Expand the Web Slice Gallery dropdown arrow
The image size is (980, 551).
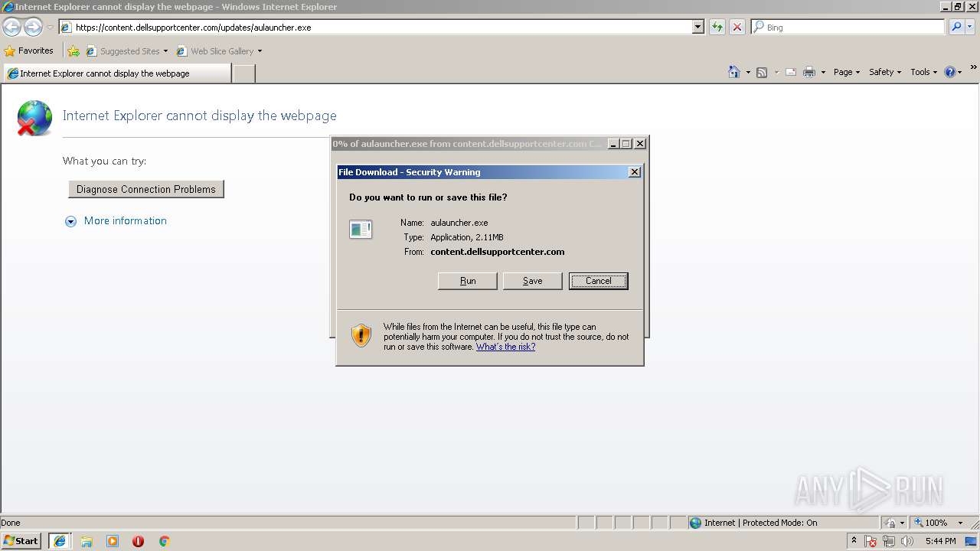[260, 51]
